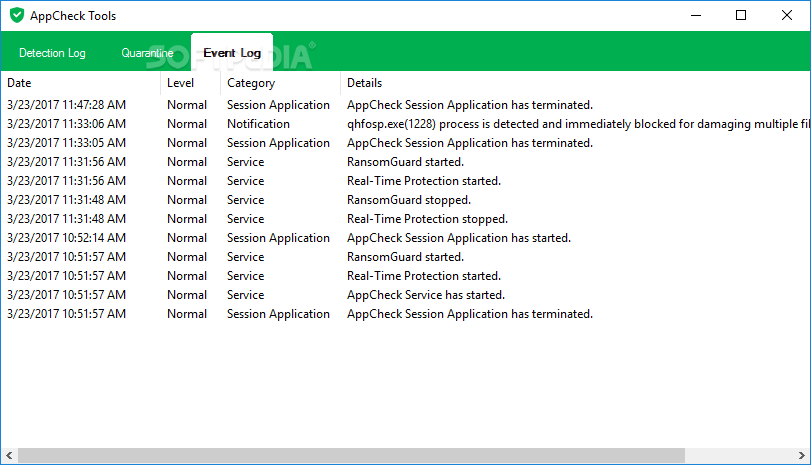Maximize the AppCheck Tools window
Image resolution: width=811 pixels, height=465 pixels.
[741, 16]
